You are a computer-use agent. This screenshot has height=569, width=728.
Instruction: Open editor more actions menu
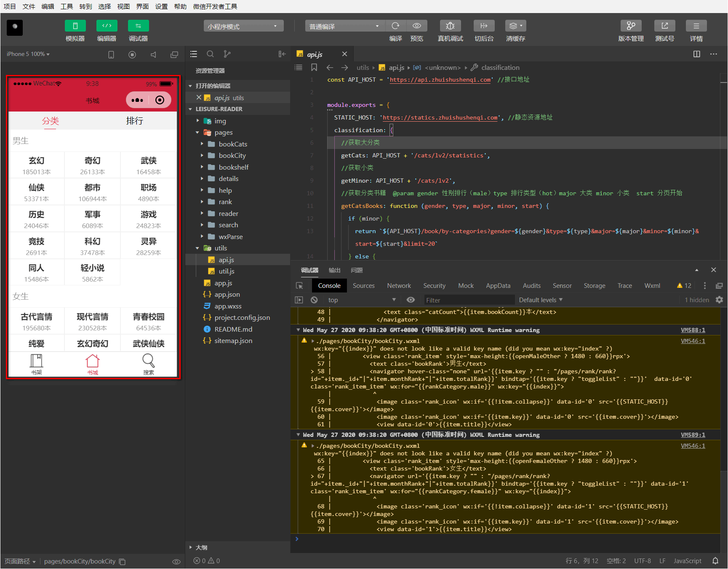[714, 54]
